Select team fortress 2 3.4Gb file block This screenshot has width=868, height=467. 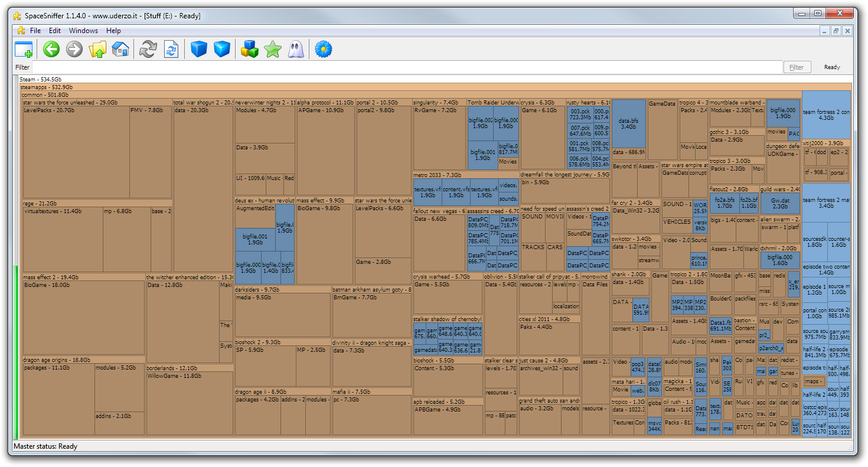826,203
